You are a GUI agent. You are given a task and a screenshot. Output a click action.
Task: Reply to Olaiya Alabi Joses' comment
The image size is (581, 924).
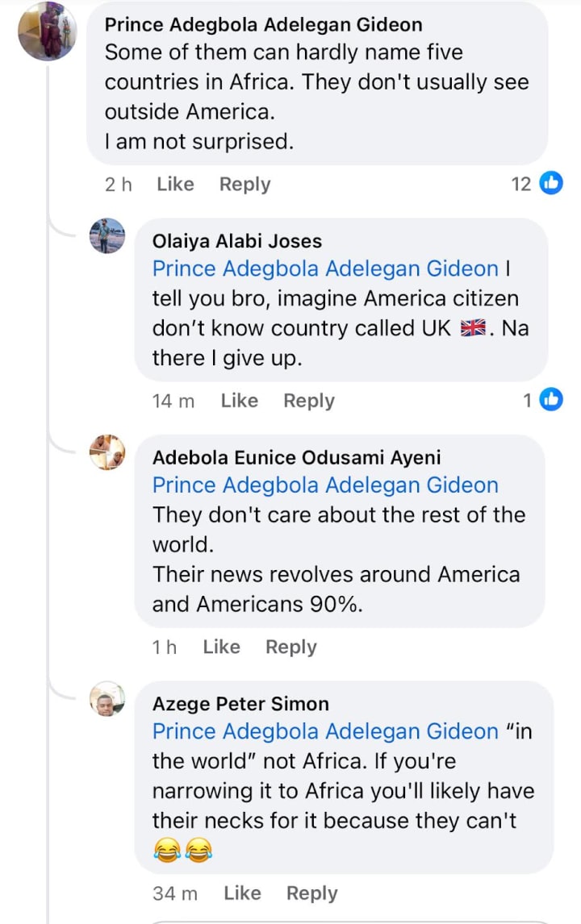coord(308,401)
